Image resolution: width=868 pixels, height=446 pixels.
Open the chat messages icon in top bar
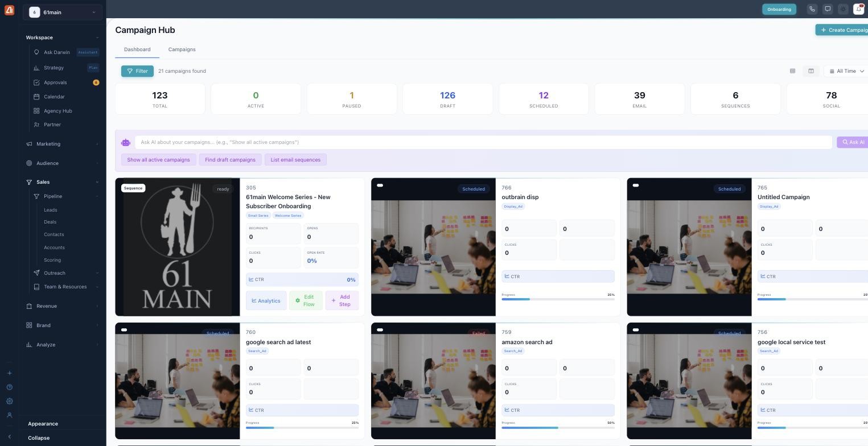click(x=828, y=9)
